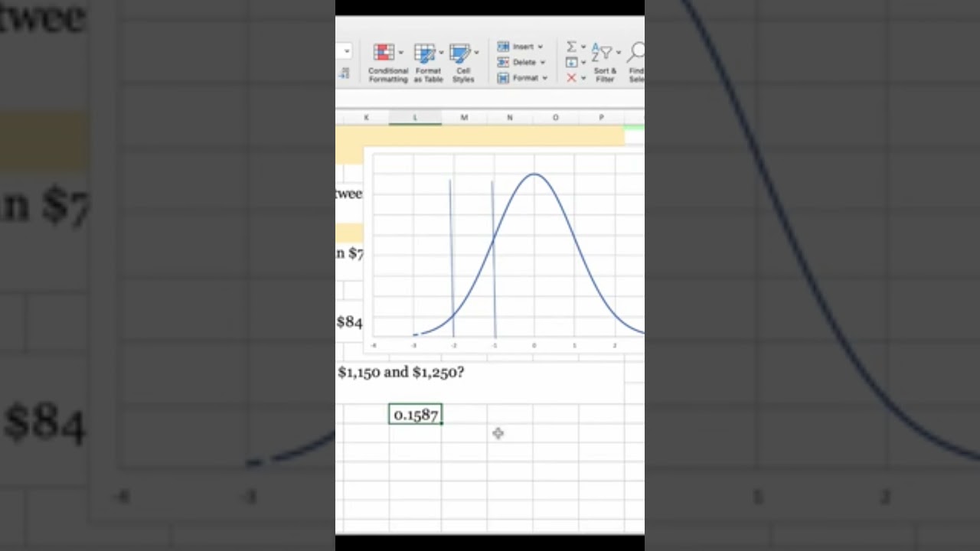980x551 pixels.
Task: Click the Fill down icon
Action: (571, 63)
